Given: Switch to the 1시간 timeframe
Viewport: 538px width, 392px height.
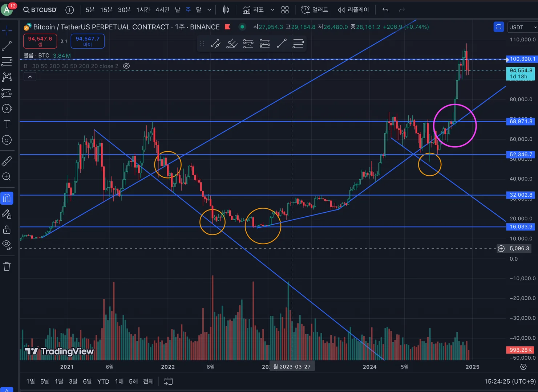Looking at the screenshot, I should pyautogui.click(x=143, y=10).
